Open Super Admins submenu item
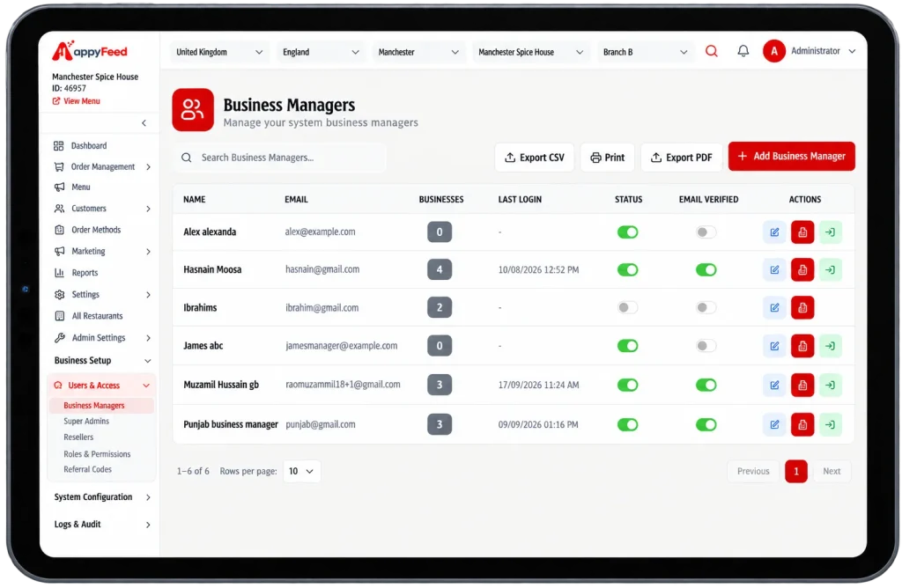The height and width of the screenshot is (588, 902). pos(86,422)
